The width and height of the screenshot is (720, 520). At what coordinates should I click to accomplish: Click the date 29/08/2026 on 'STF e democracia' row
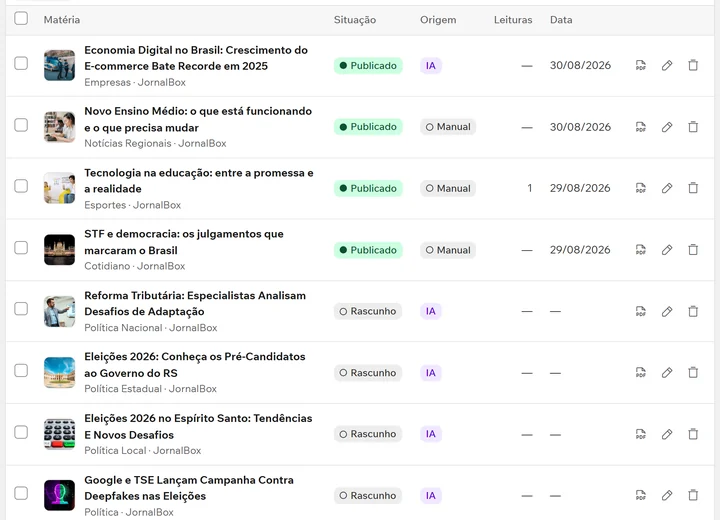point(580,250)
